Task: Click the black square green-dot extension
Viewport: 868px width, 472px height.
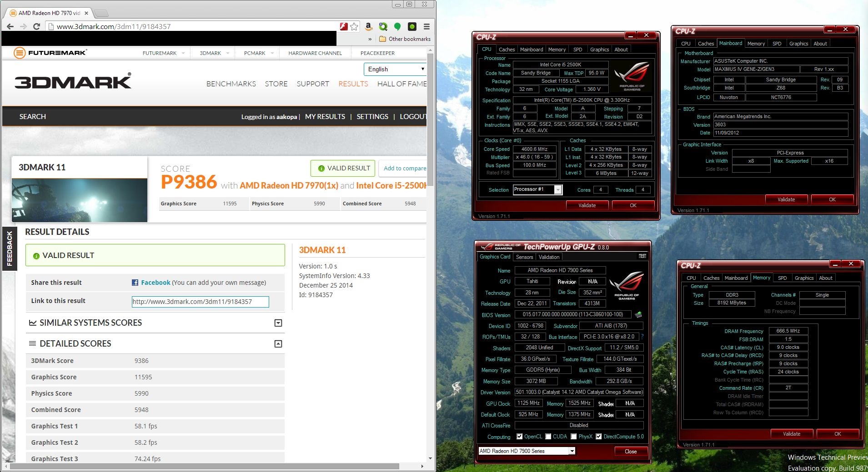Action: point(412,26)
